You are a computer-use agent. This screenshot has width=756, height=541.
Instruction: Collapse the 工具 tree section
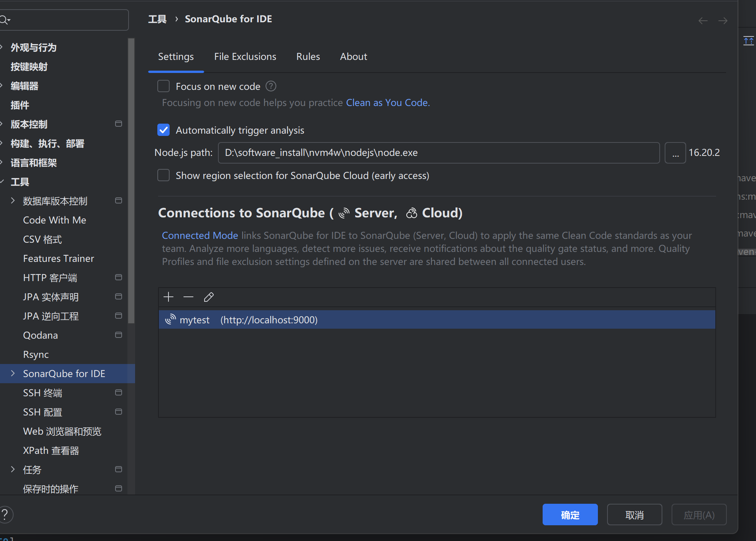coord(3,182)
